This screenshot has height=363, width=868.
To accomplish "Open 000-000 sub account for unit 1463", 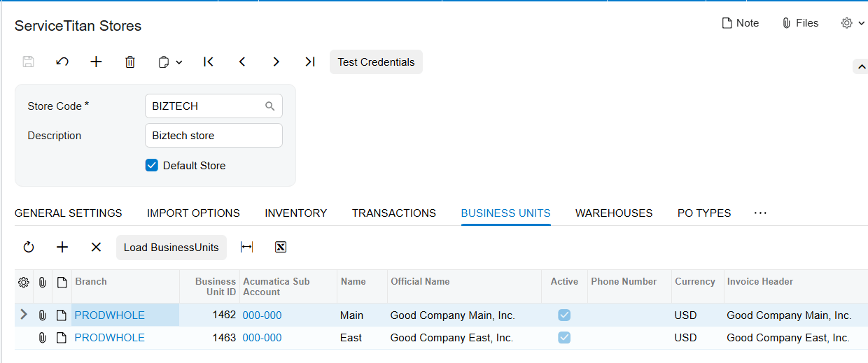I will (x=262, y=338).
